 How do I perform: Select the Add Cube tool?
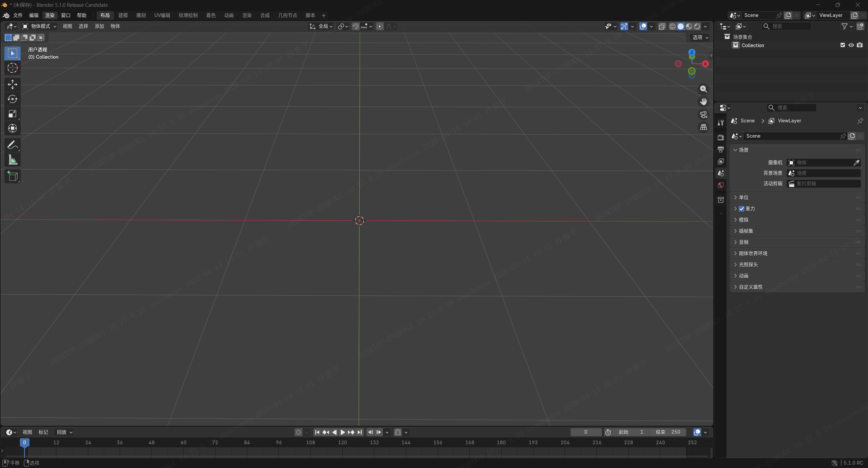(13, 176)
